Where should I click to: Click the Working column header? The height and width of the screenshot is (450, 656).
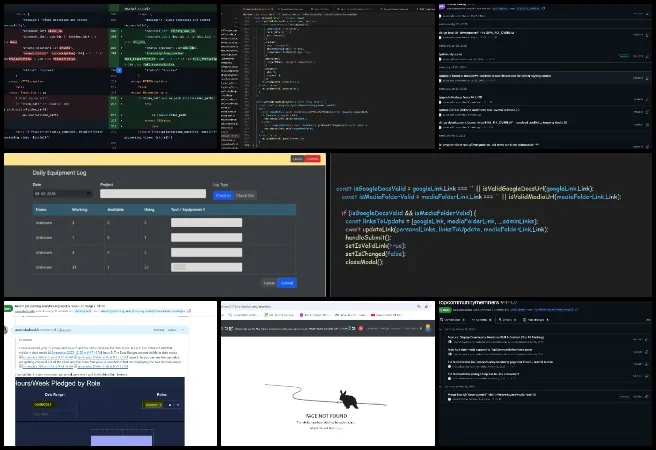79,210
